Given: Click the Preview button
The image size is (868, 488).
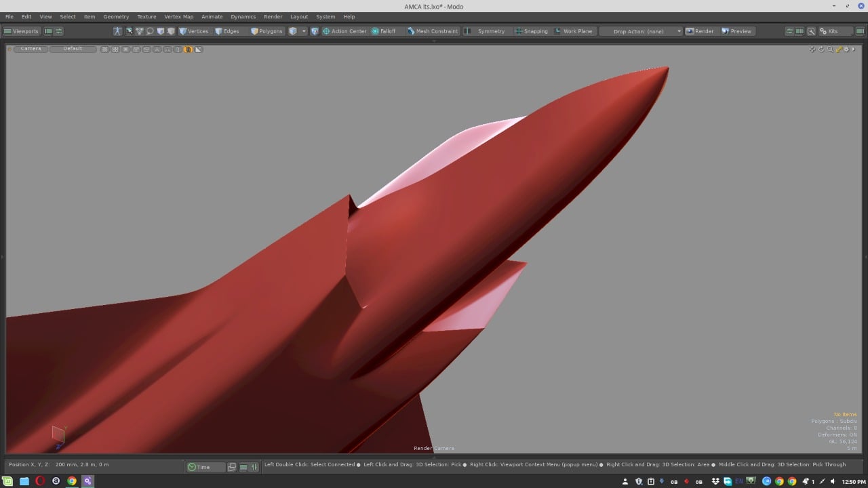Looking at the screenshot, I should [737, 31].
